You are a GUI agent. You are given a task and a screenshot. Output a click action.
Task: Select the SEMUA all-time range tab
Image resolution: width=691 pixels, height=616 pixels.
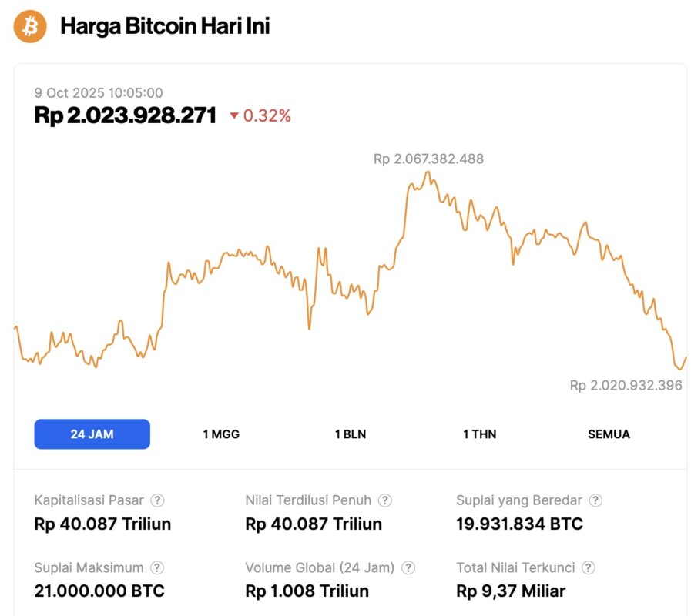point(609,434)
